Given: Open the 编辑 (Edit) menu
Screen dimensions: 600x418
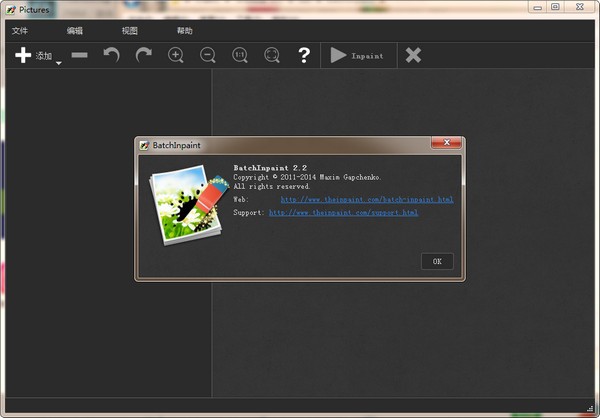Looking at the screenshot, I should click(75, 31).
